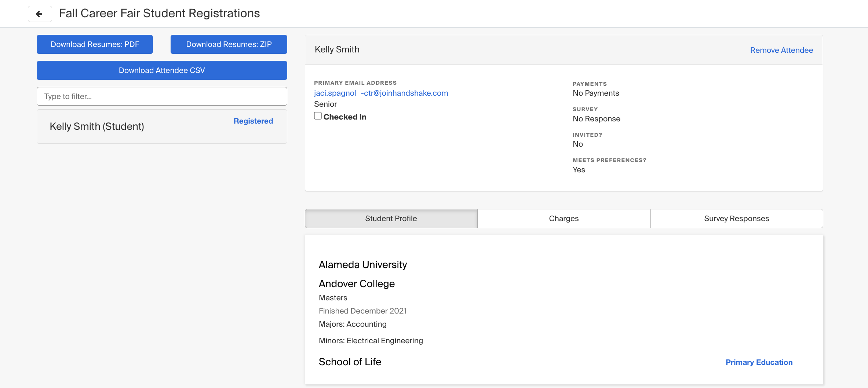Click the 'Yes' meets preferences value
Image resolution: width=868 pixels, height=388 pixels.
579,170
